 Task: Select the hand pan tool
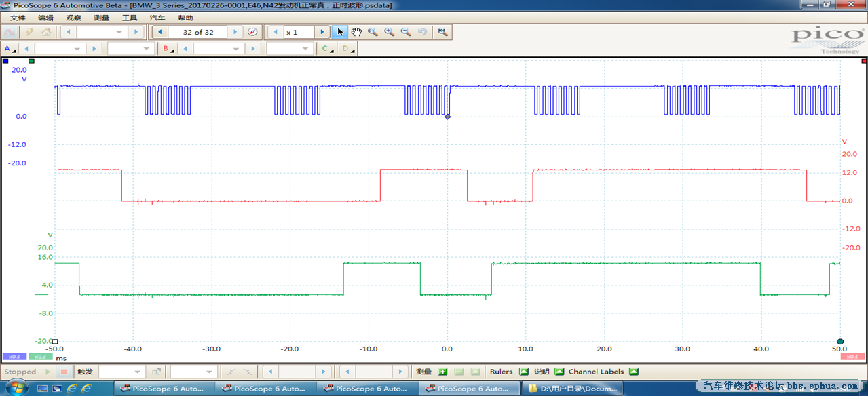[357, 32]
